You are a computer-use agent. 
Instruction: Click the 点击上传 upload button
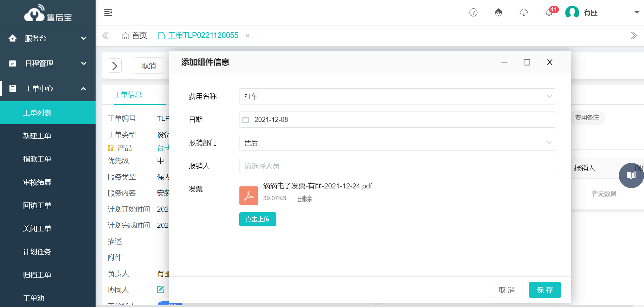(x=257, y=219)
